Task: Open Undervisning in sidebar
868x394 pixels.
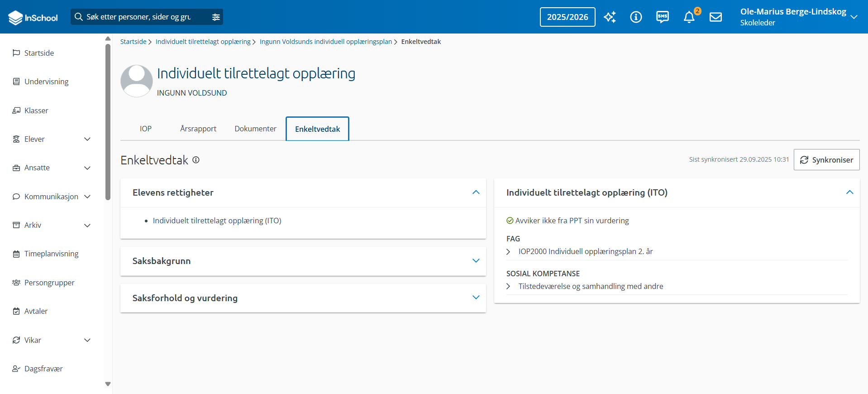Action: click(47, 82)
